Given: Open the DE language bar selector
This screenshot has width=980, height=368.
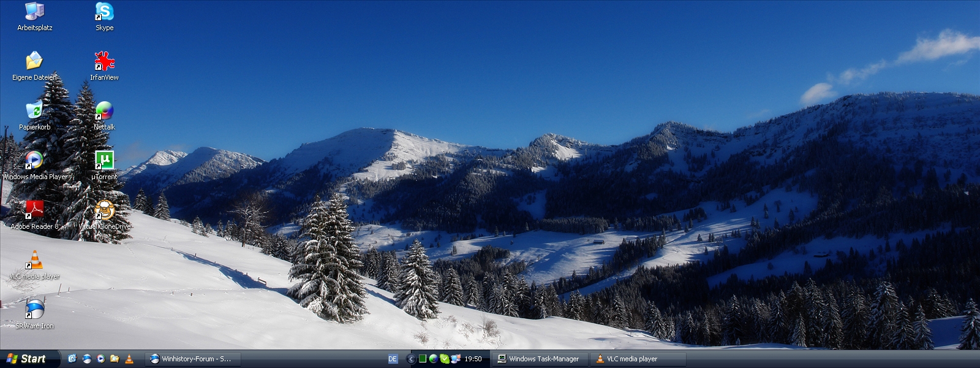Looking at the screenshot, I should [393, 359].
